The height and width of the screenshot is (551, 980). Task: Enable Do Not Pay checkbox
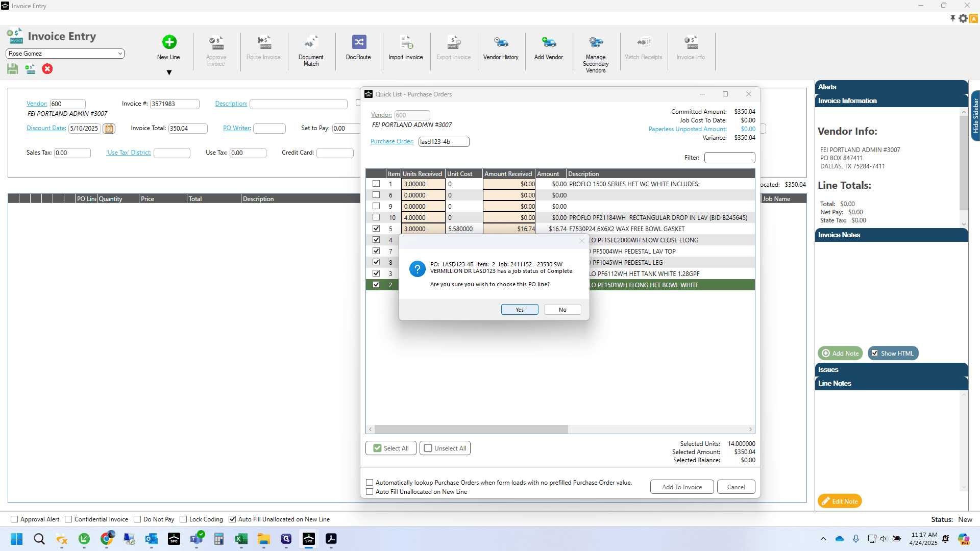pos(137,519)
